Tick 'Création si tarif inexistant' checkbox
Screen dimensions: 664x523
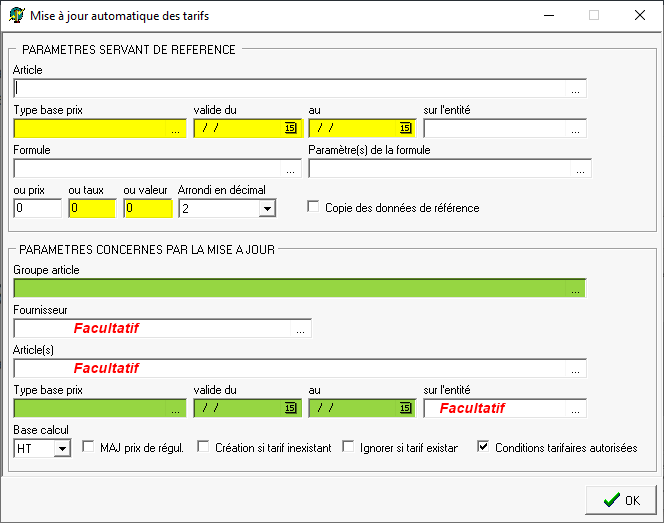tap(203, 447)
